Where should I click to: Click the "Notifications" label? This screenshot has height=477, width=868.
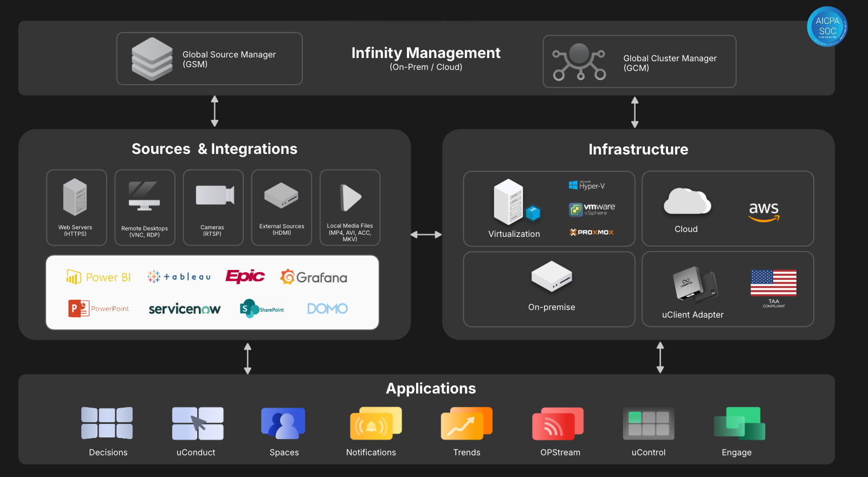(371, 452)
